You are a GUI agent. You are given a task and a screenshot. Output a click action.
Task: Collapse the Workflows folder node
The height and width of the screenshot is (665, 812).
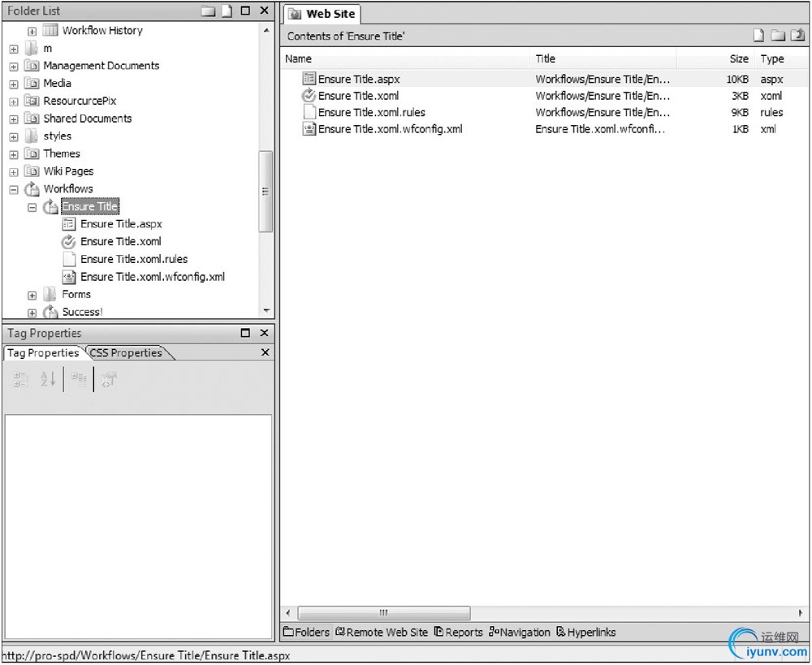(14, 189)
